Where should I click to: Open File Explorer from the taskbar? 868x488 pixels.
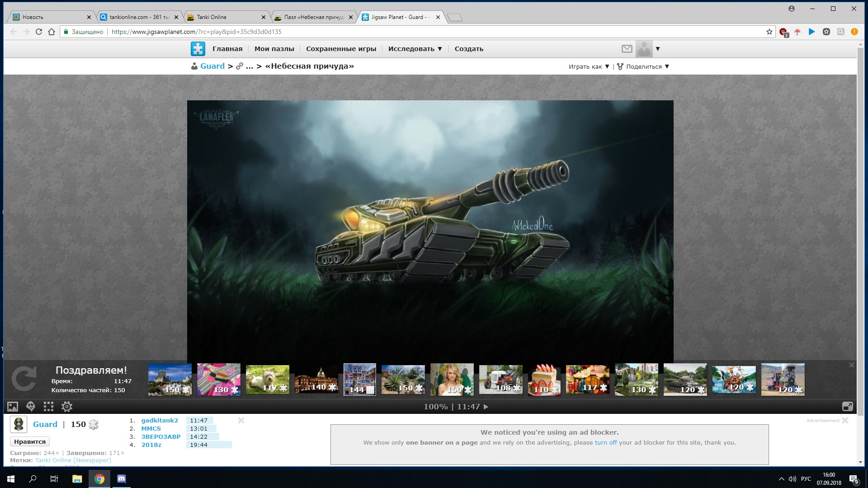77,479
